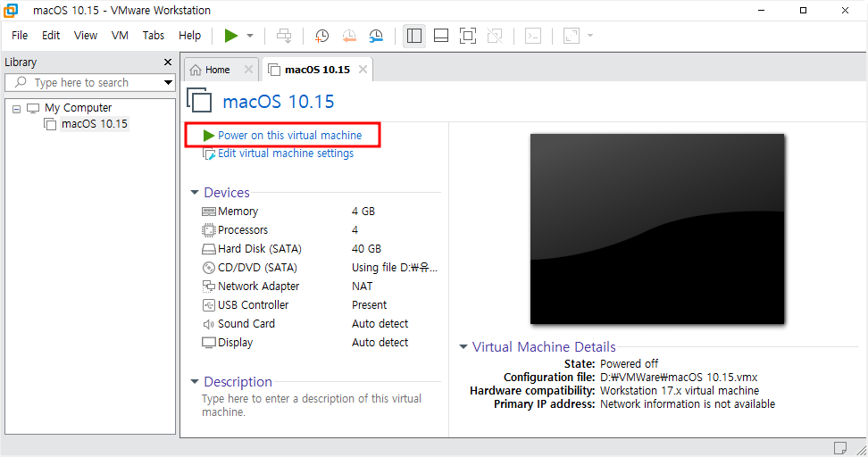
Task: Click the CD/DVD disc icon
Action: [x=209, y=268]
